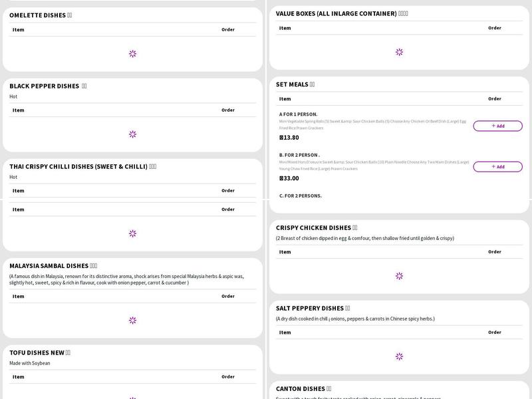Click Item column header in Value Boxes
The width and height of the screenshot is (532, 399).
point(285,28)
